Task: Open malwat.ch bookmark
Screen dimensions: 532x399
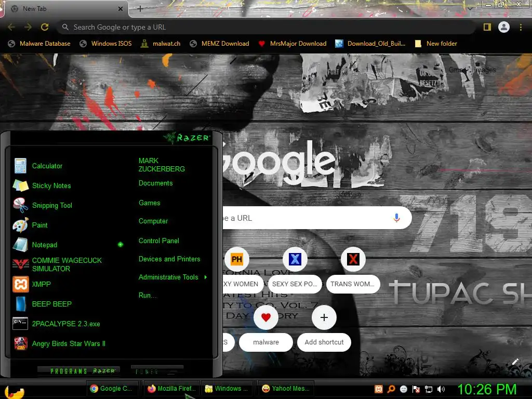Action: pyautogui.click(x=161, y=44)
